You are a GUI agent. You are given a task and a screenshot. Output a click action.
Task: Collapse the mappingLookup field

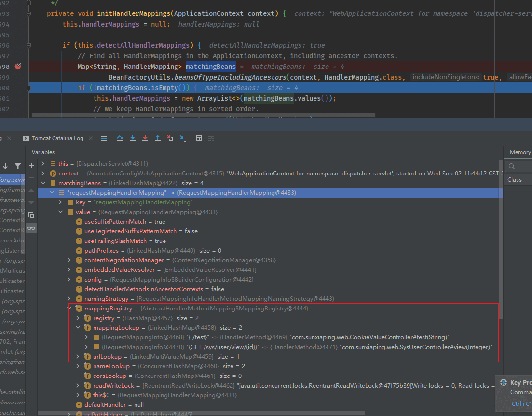pyautogui.click(x=78, y=327)
